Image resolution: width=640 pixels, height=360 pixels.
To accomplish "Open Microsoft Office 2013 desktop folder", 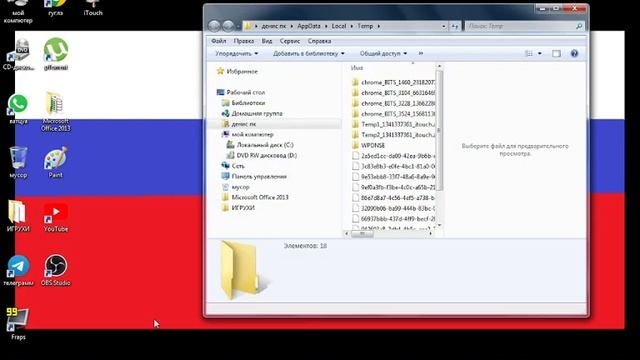I will coord(55,111).
